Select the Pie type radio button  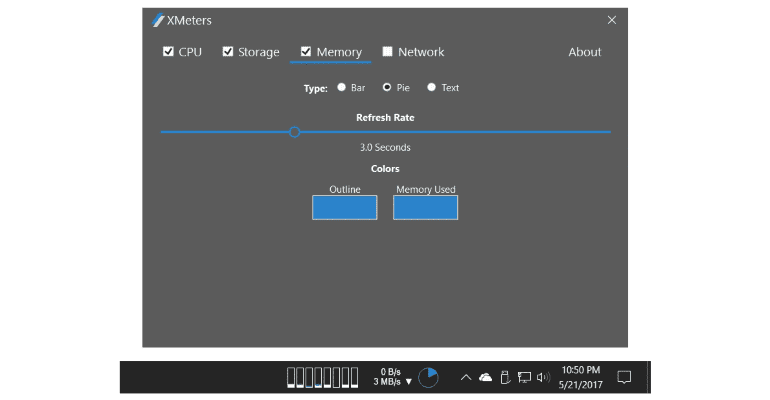(387, 87)
